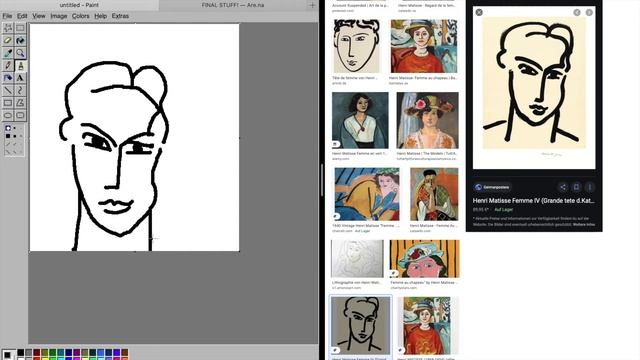640x360 pixels.
Task: Select the dark green color swatch
Action: pos(53,352)
